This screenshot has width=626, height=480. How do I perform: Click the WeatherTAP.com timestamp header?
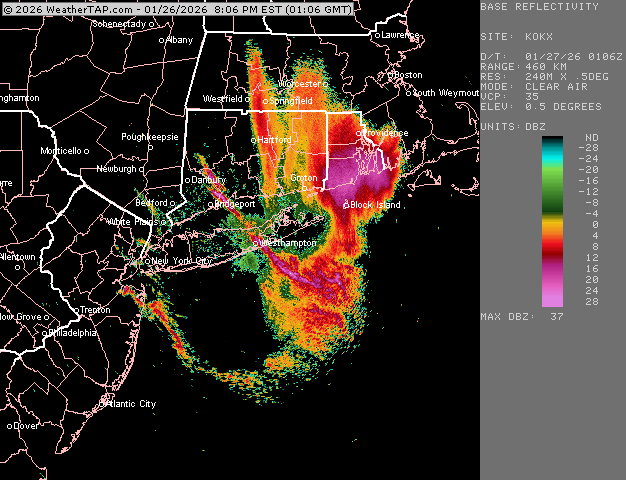(x=178, y=9)
